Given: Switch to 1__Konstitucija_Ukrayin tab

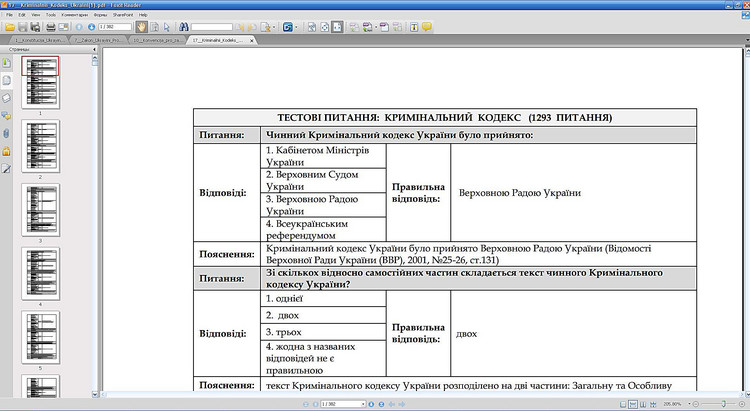Looking at the screenshot, I should pyautogui.click(x=38, y=40).
